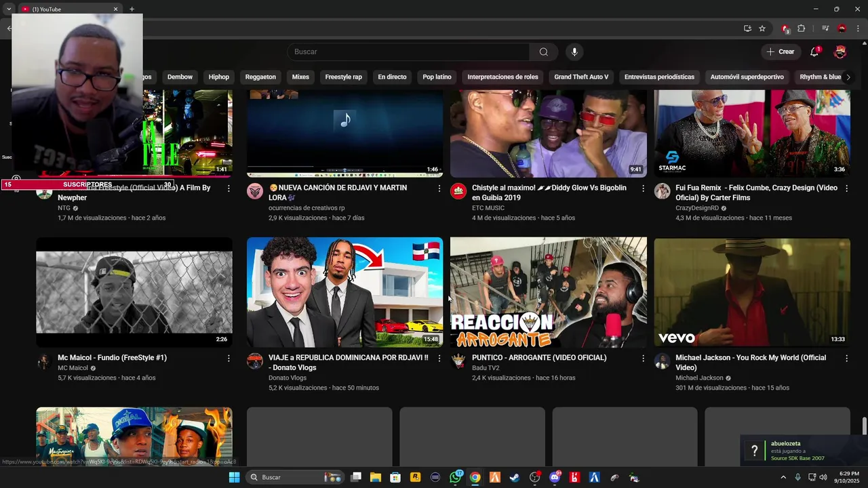Click the YouTube search magnifier button
Image resolution: width=868 pixels, height=488 pixels.
pyautogui.click(x=543, y=52)
